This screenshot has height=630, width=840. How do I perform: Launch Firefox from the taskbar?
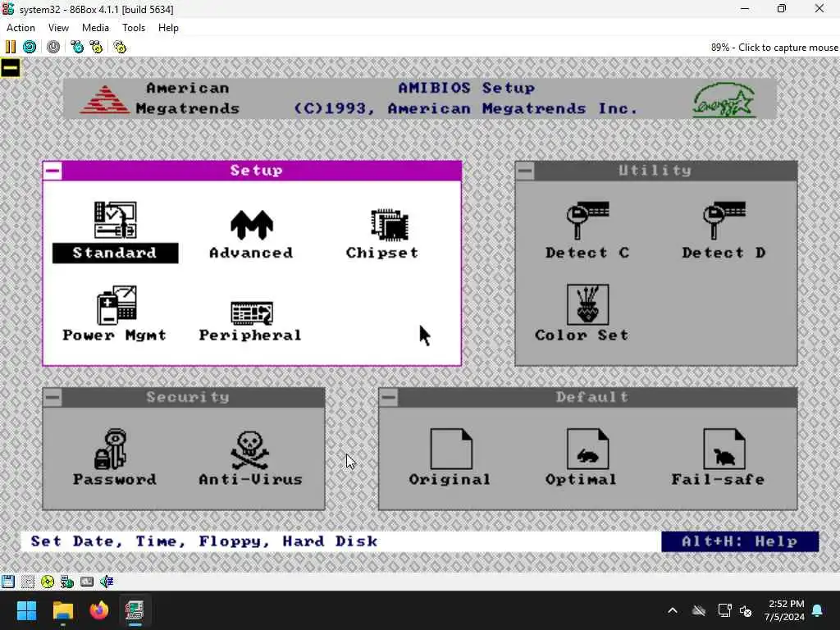point(98,610)
